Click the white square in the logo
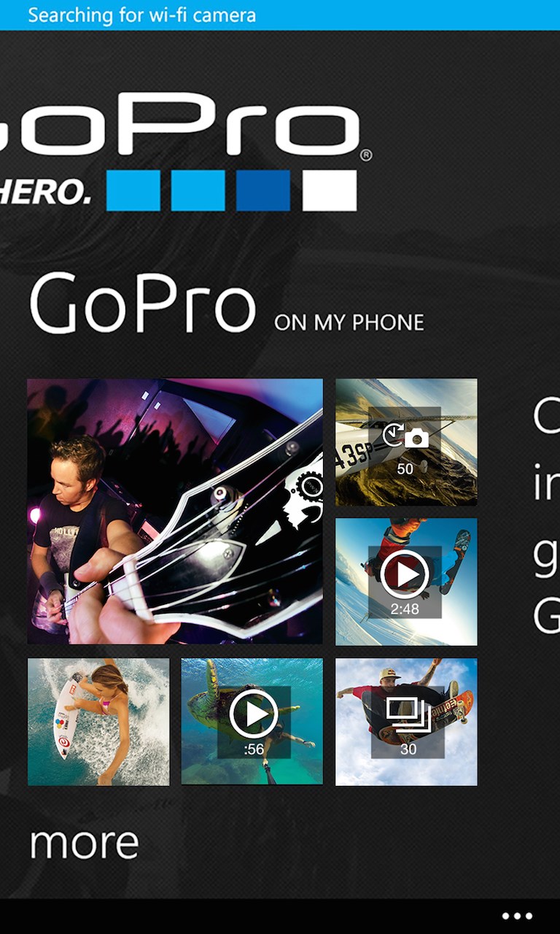Image resolution: width=560 pixels, height=934 pixels. point(330,190)
